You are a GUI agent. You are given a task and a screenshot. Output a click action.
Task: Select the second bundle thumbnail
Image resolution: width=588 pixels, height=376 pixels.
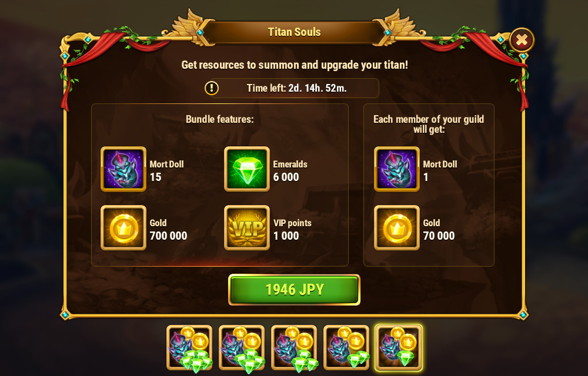[242, 348]
